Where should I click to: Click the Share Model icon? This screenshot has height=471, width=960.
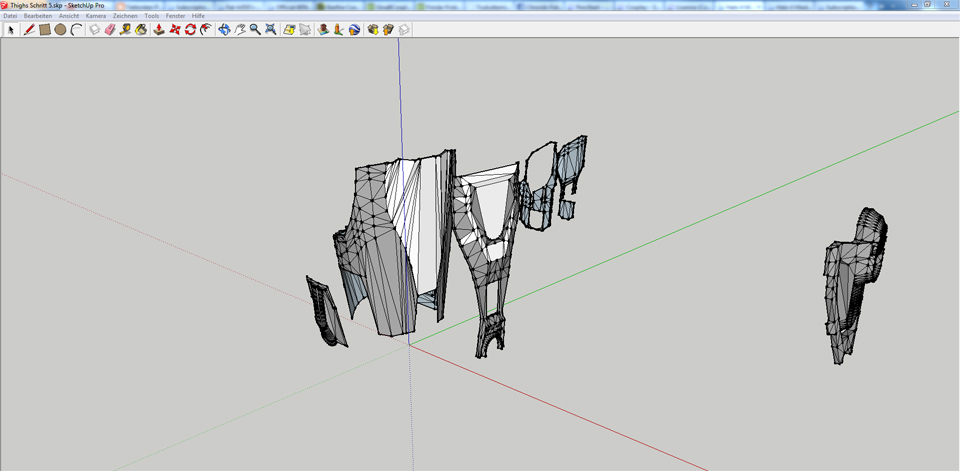388,29
